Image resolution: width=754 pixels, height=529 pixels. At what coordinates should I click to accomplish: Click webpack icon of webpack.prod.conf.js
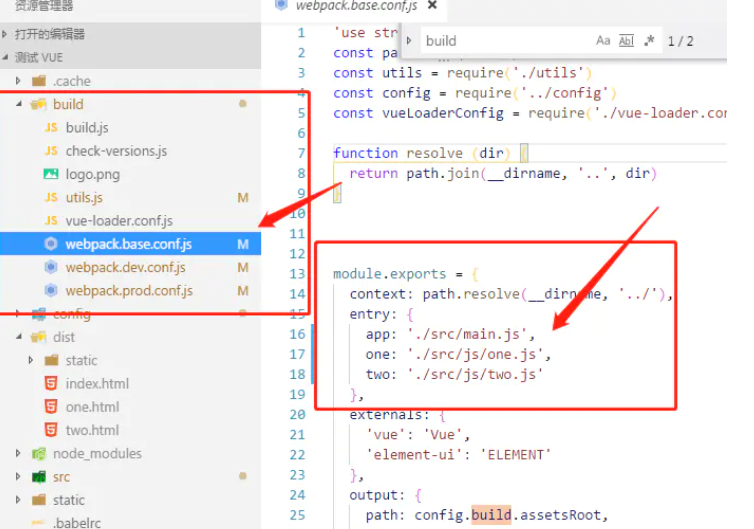(51, 290)
